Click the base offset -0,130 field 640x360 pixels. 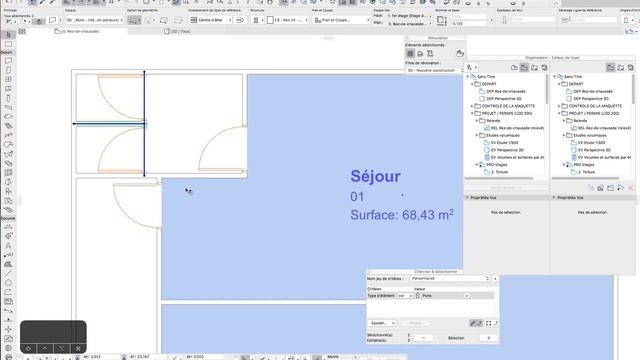coord(469,24)
